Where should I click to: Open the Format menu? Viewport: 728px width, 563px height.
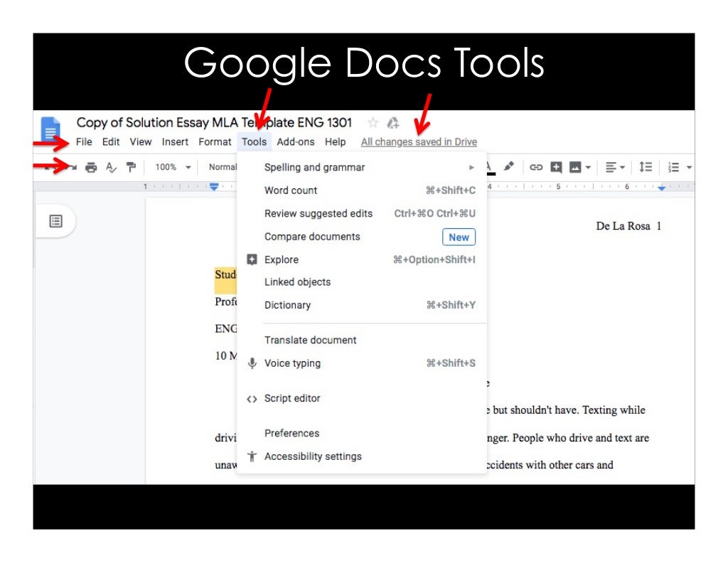215,141
